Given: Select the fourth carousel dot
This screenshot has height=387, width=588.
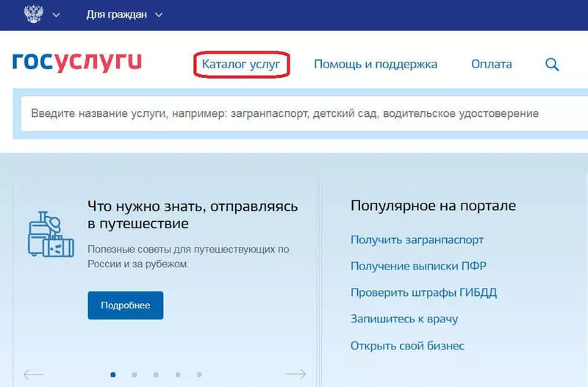Looking at the screenshot, I should pos(178,375).
